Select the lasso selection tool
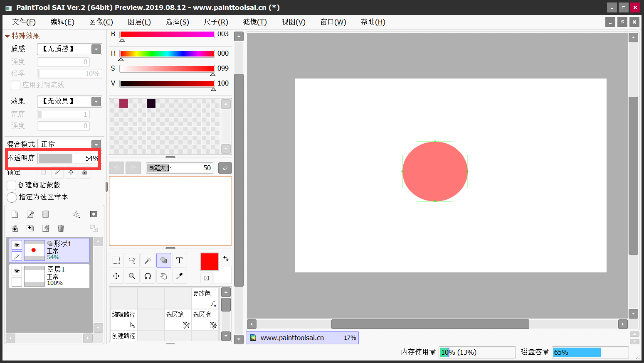This screenshot has height=363, width=644. pos(132,260)
